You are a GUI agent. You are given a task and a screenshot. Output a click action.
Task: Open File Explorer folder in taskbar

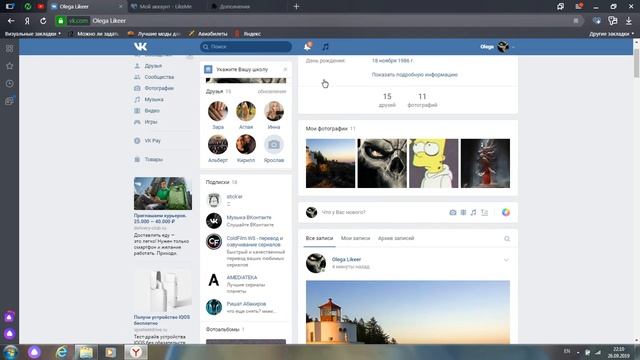point(86,352)
